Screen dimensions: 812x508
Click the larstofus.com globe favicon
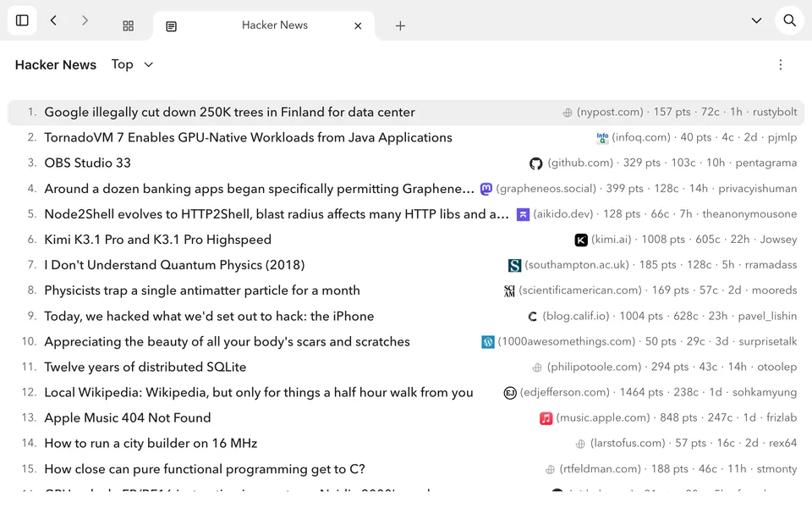(x=580, y=444)
